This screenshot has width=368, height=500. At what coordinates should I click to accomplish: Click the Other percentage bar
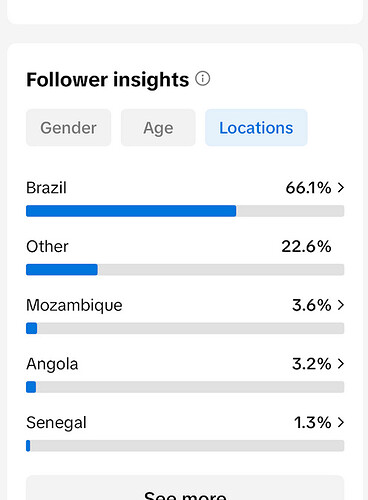point(185,270)
